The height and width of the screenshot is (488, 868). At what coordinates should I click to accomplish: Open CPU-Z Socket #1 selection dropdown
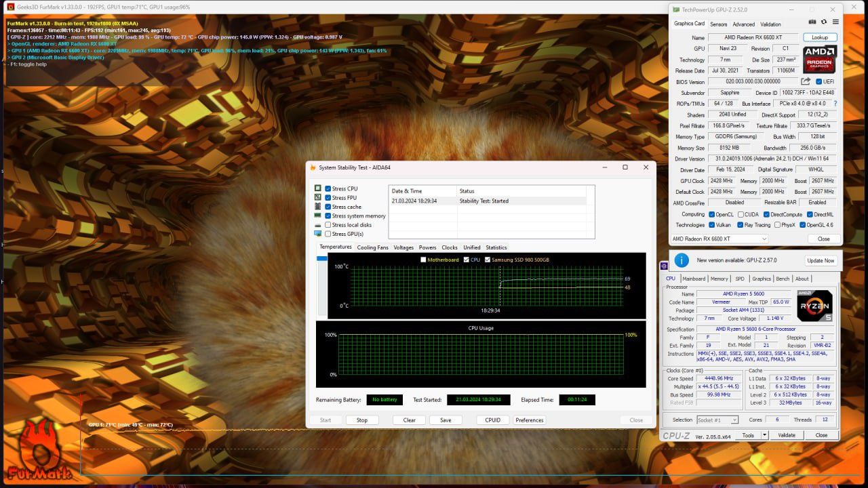point(717,420)
